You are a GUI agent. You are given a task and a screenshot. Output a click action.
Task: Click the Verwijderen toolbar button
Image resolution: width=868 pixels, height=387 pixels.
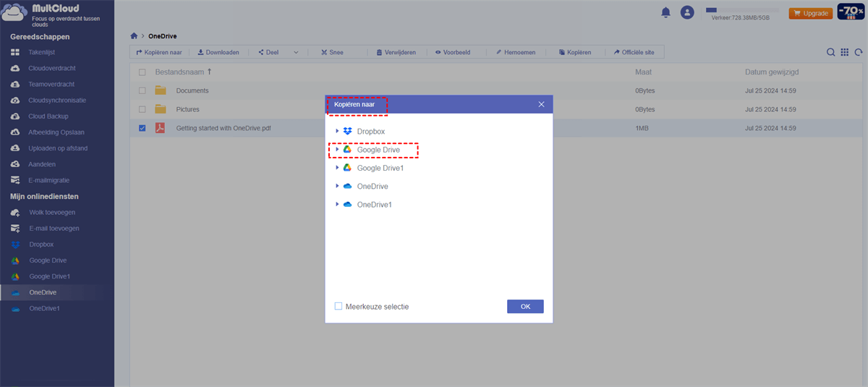(x=396, y=52)
